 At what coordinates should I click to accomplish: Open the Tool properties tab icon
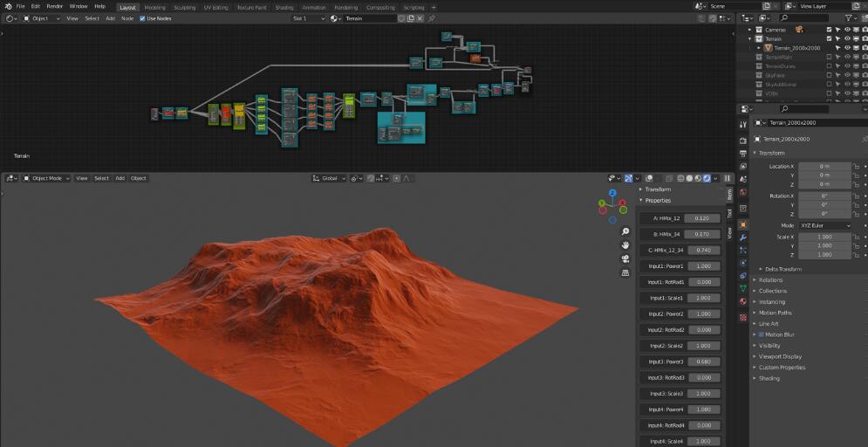[x=743, y=124]
